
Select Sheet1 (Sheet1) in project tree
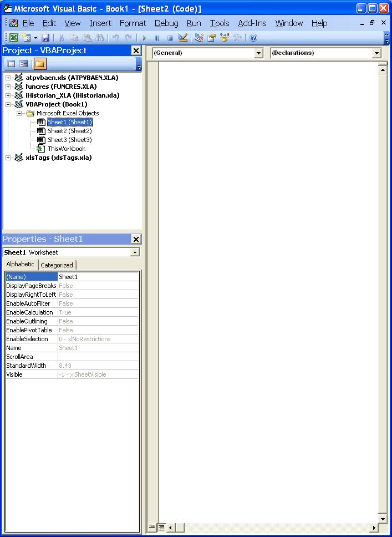click(x=70, y=122)
